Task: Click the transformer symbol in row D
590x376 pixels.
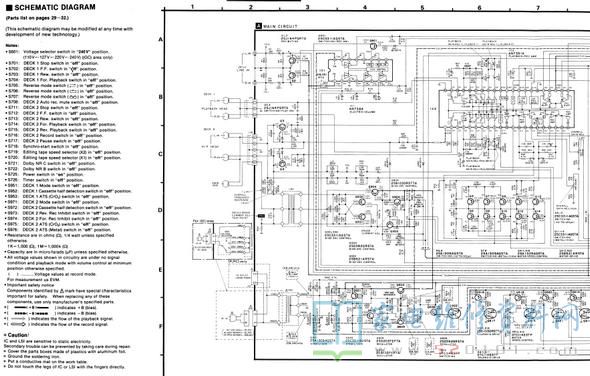Action: [292, 209]
